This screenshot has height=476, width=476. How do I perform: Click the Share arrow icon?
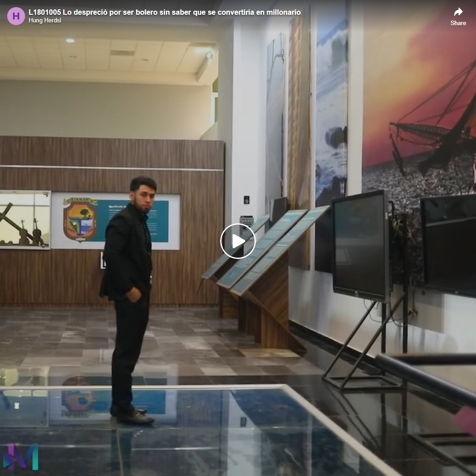(458, 13)
